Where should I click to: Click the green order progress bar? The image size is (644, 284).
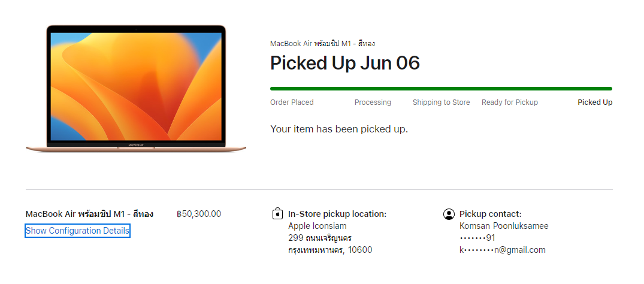(x=441, y=89)
